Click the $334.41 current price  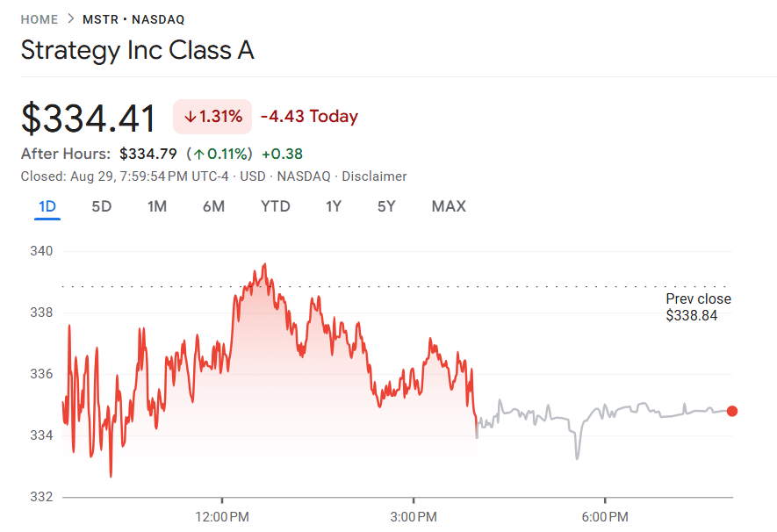[88, 116]
